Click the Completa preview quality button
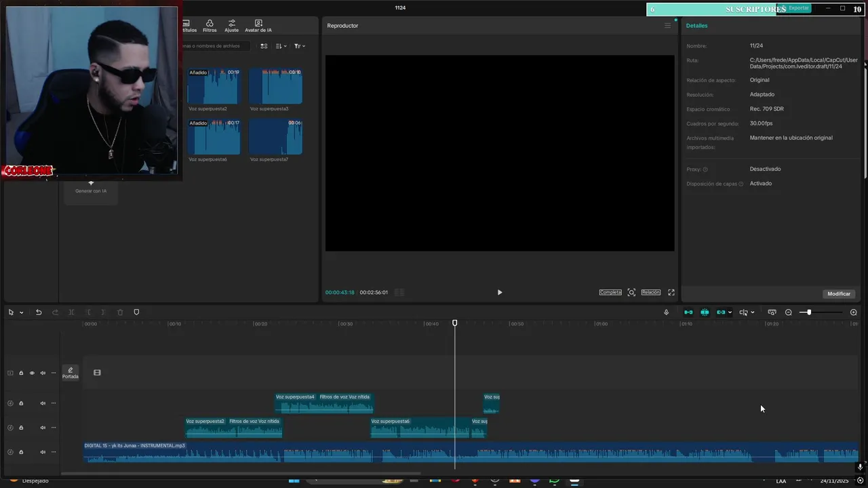This screenshot has width=868, height=488. (x=610, y=292)
